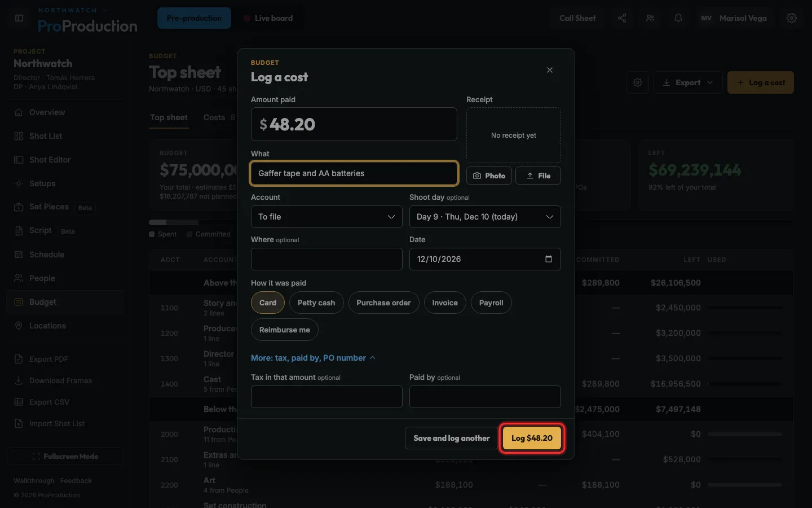812x508 pixels.
Task: Select Payroll payment method
Action: pos(491,303)
